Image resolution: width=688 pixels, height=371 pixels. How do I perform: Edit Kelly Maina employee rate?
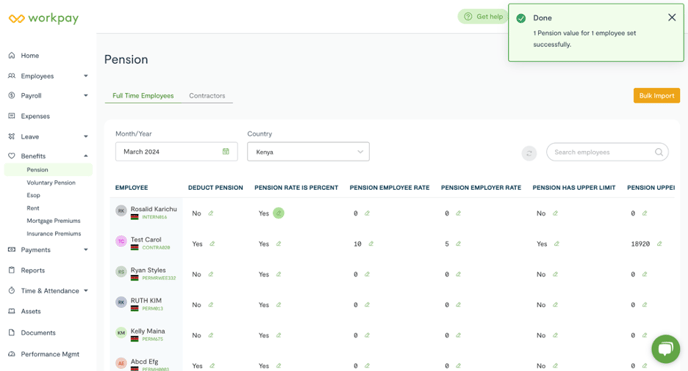click(367, 335)
